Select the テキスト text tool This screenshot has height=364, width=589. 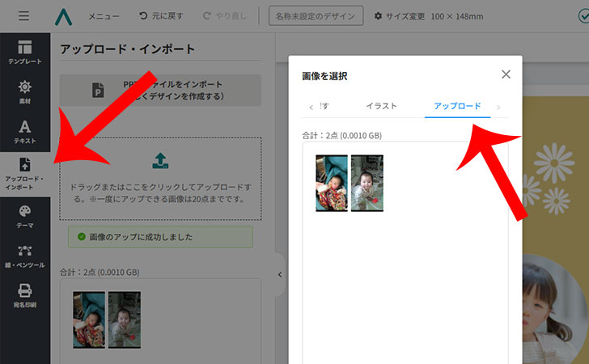(x=25, y=132)
